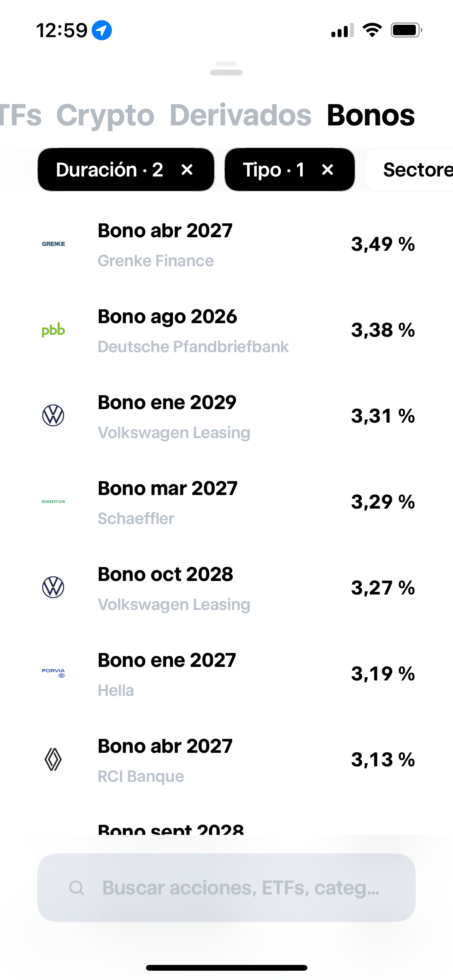Image resolution: width=453 pixels, height=980 pixels.
Task: Tap the magnifying glass search icon
Action: 77,887
